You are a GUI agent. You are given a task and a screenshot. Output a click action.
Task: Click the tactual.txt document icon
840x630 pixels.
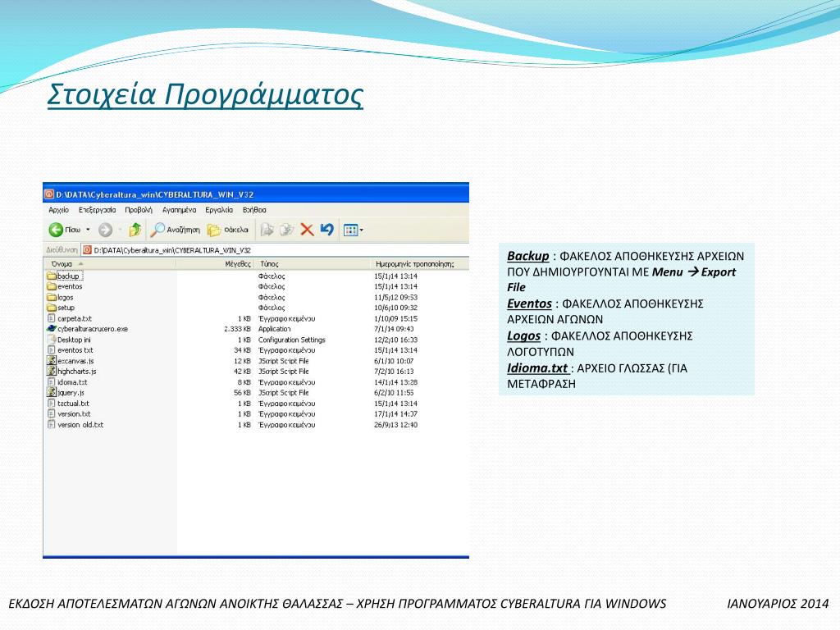click(52, 403)
